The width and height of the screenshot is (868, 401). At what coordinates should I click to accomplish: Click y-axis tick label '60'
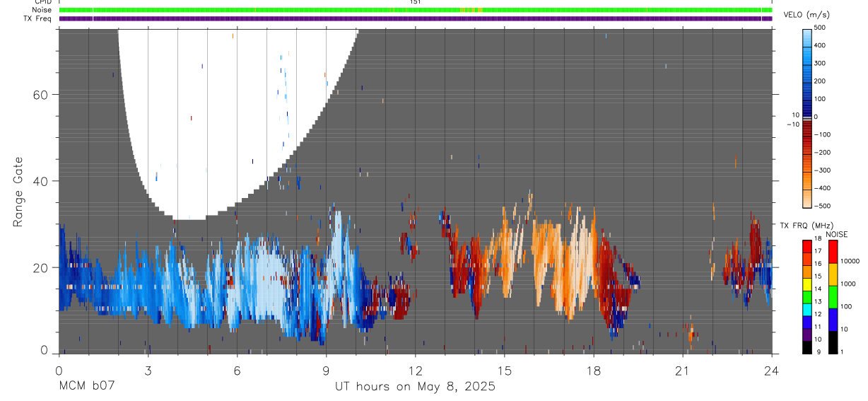click(41, 95)
